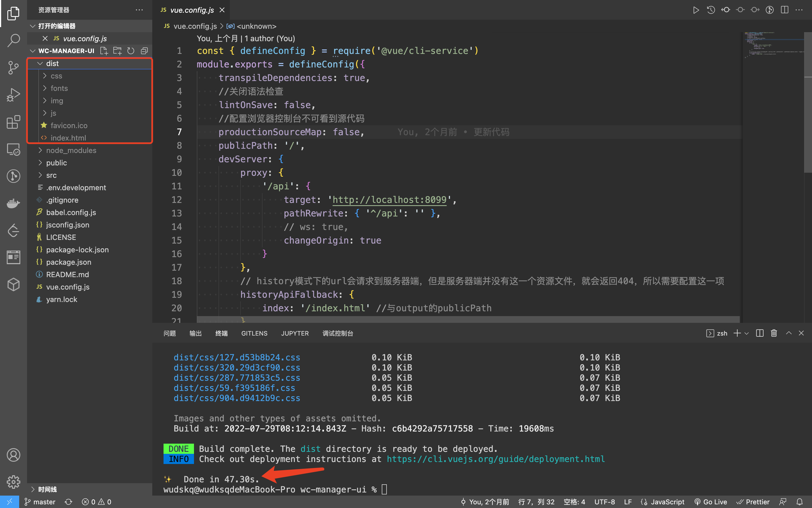Open the GitLens view in activity bar

[14, 176]
